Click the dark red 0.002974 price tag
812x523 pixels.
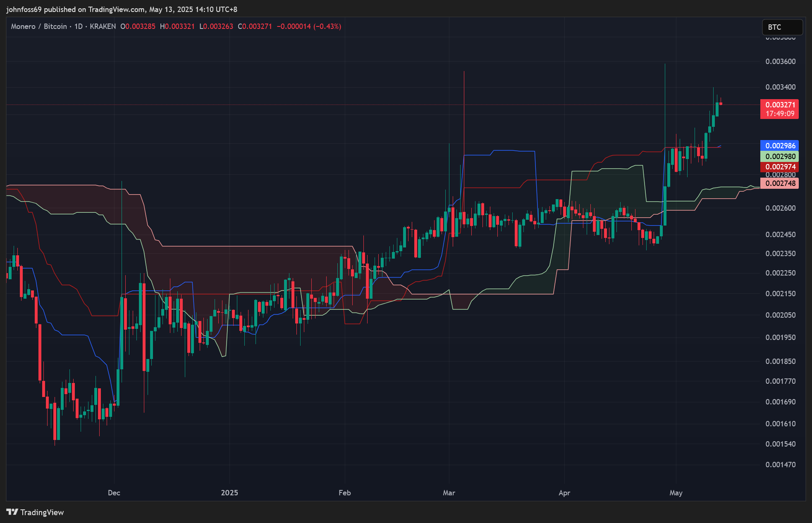click(780, 167)
